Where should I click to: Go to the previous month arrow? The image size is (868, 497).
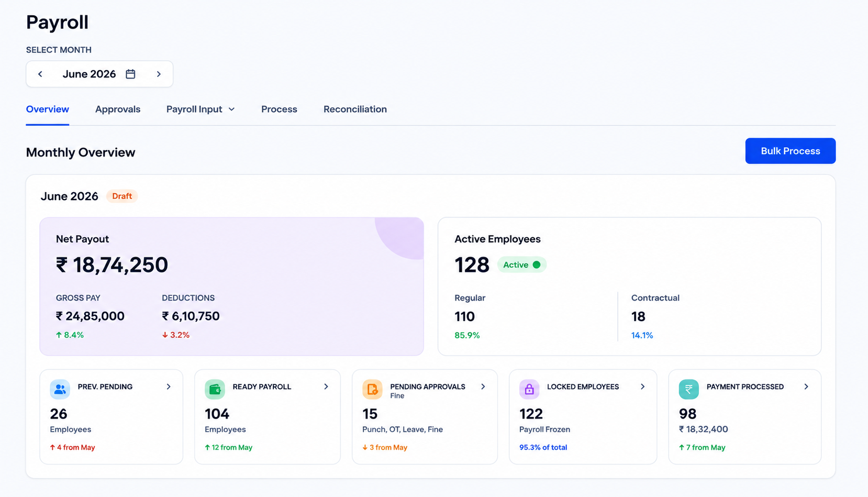(x=40, y=74)
